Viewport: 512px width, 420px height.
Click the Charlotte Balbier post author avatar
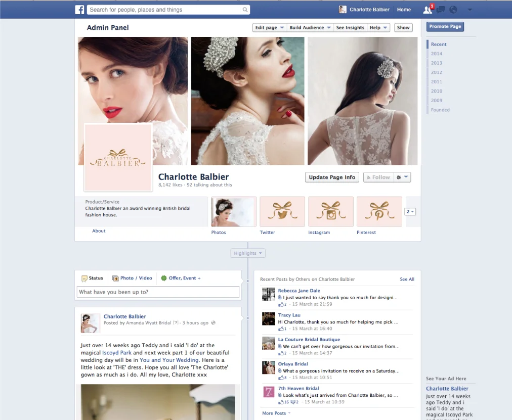click(90, 323)
